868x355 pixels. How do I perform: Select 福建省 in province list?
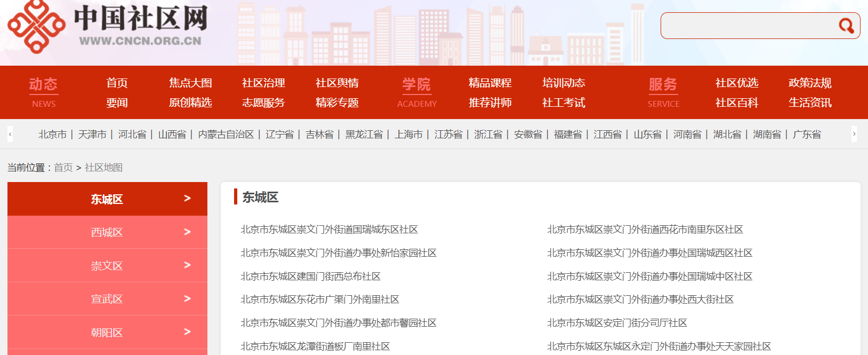point(568,135)
